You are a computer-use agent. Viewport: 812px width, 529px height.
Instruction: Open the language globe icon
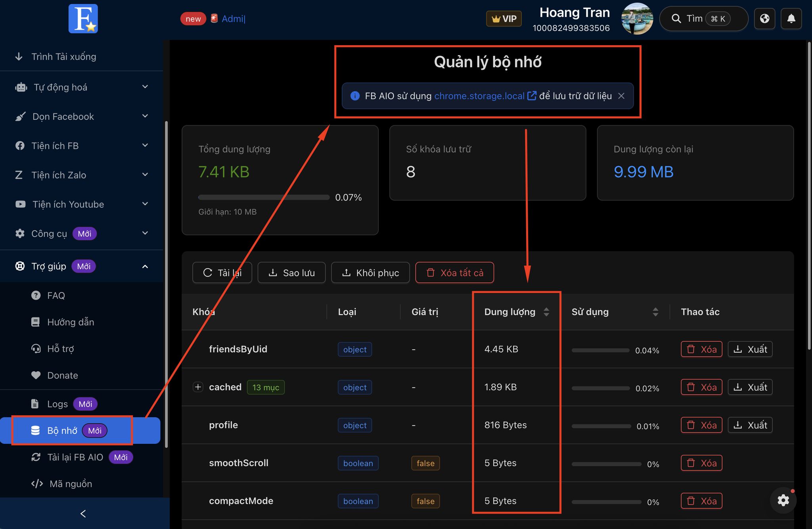pyautogui.click(x=764, y=19)
